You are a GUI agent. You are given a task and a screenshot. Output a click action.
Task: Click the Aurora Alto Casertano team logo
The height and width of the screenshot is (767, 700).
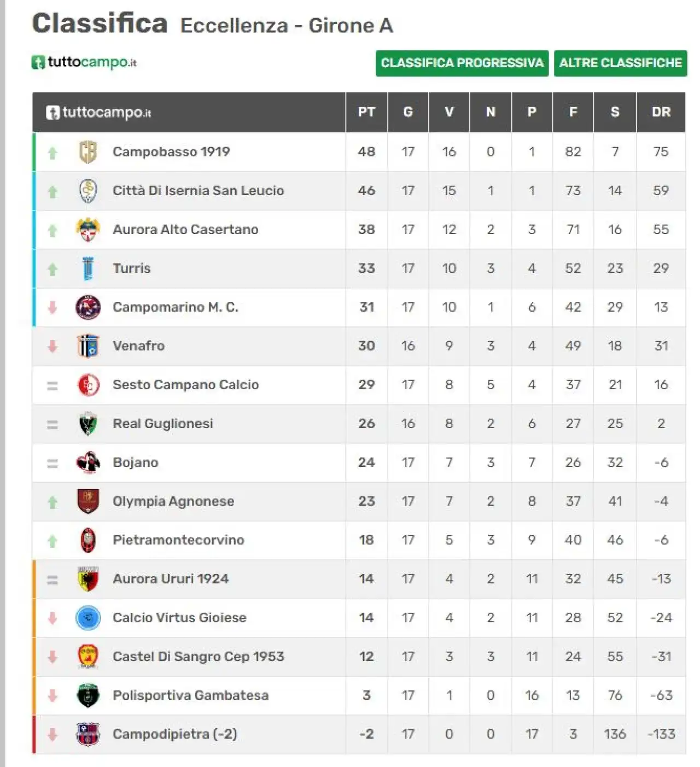88,230
